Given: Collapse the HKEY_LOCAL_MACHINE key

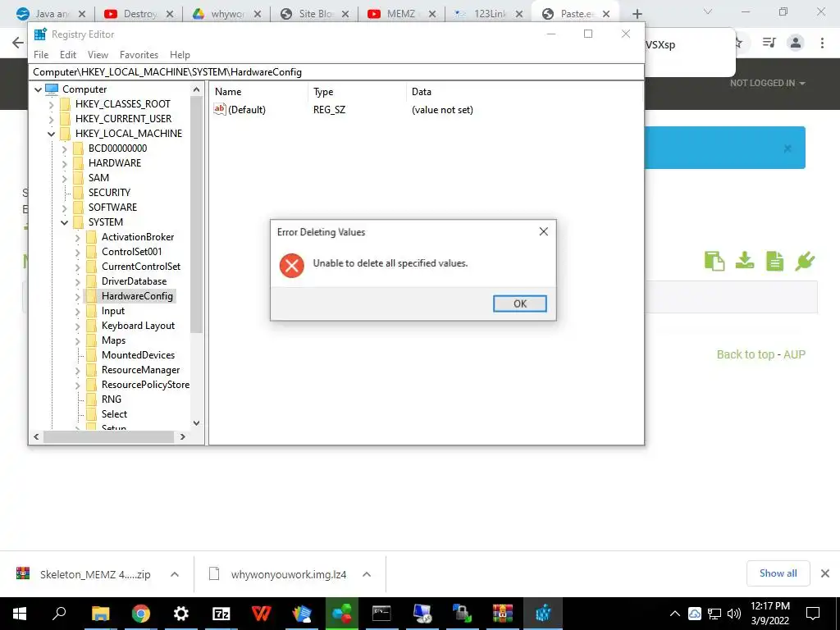Looking at the screenshot, I should [52, 134].
